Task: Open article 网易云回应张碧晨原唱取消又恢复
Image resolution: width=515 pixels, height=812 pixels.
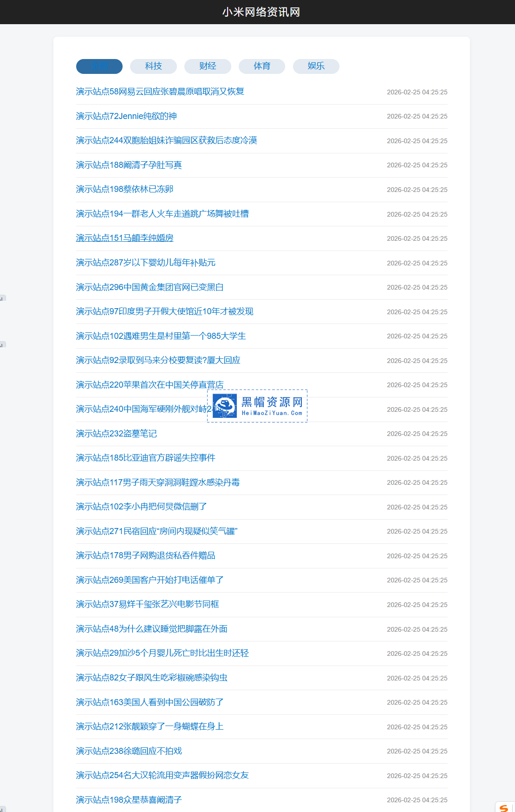Action: (x=160, y=92)
